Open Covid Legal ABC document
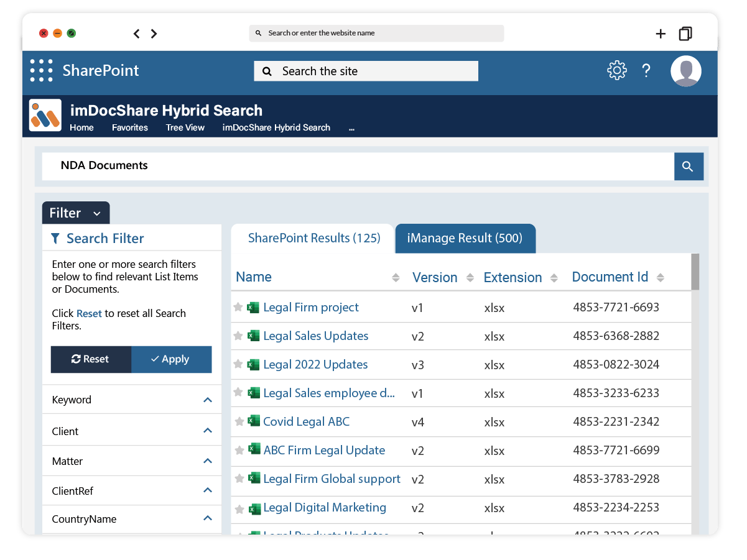This screenshot has height=560, width=747. coord(307,421)
